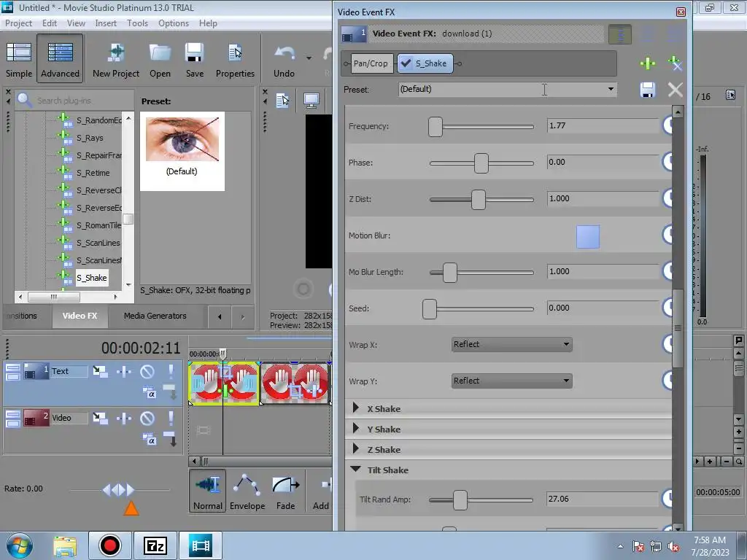The width and height of the screenshot is (747, 560).
Task: Select S_Retime in plug-in list
Action: point(93,173)
